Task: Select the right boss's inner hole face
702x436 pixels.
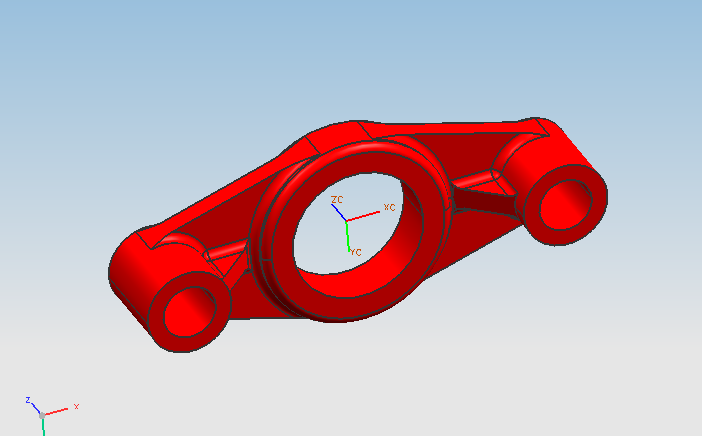Action: pyautogui.click(x=568, y=204)
